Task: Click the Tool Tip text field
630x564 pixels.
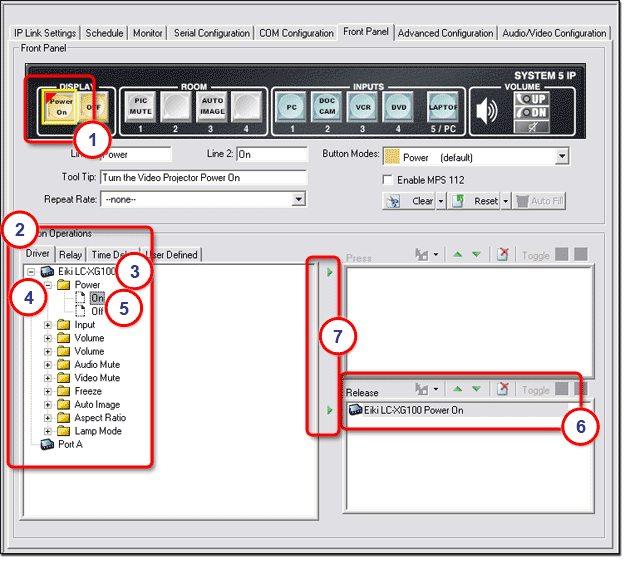Action: [x=203, y=178]
